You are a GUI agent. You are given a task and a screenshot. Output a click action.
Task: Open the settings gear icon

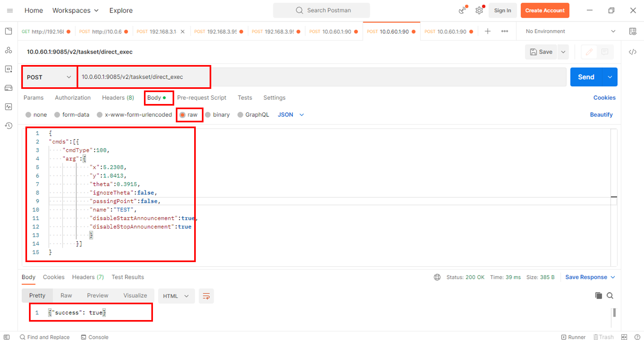click(x=479, y=11)
